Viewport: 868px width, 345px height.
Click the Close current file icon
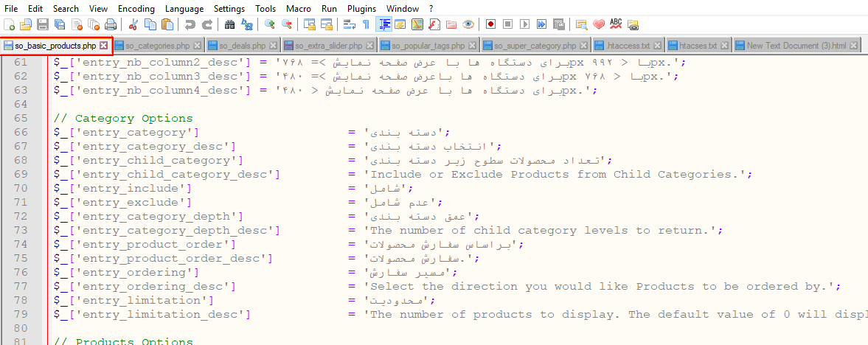click(x=77, y=24)
